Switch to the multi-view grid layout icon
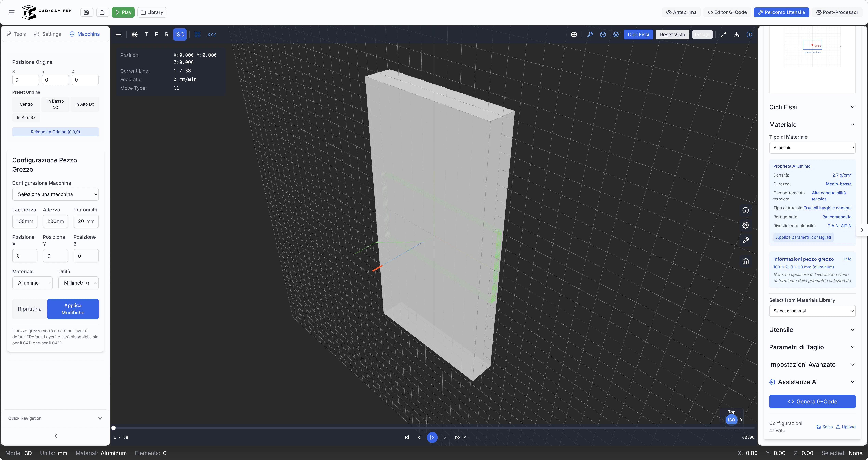Image resolution: width=868 pixels, height=460 pixels. tap(198, 35)
